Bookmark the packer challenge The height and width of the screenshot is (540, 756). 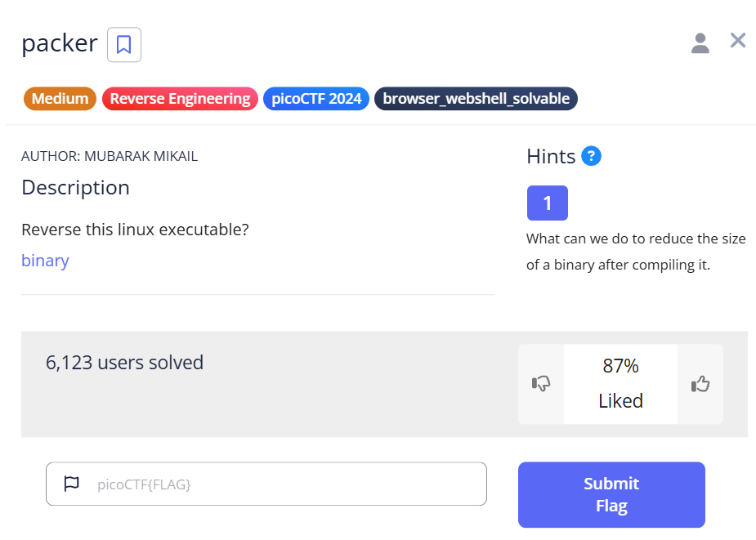tap(124, 45)
